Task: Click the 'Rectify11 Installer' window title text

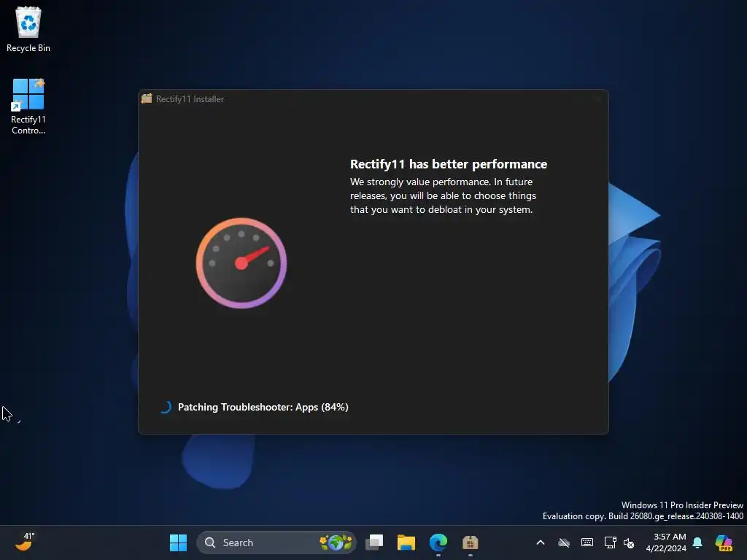Action: (x=190, y=99)
